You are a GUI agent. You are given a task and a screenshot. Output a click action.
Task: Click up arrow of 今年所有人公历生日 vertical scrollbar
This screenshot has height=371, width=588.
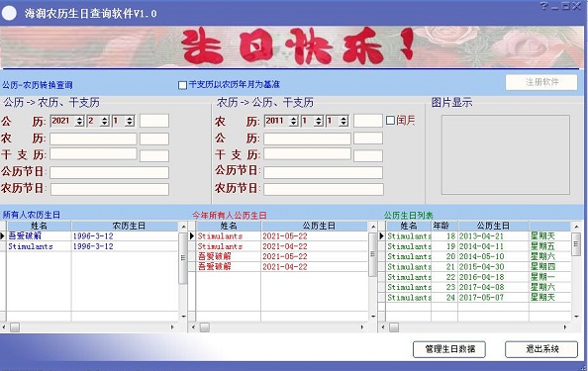[x=373, y=227]
